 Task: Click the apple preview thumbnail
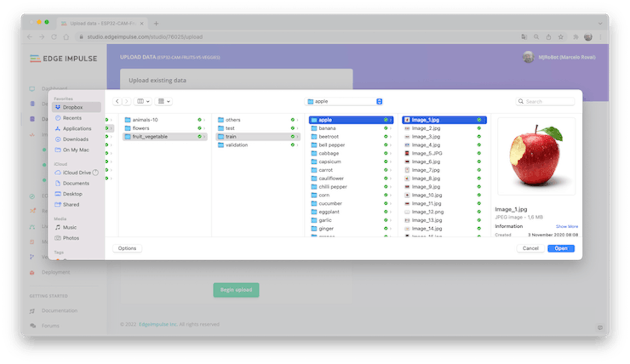[536, 156]
